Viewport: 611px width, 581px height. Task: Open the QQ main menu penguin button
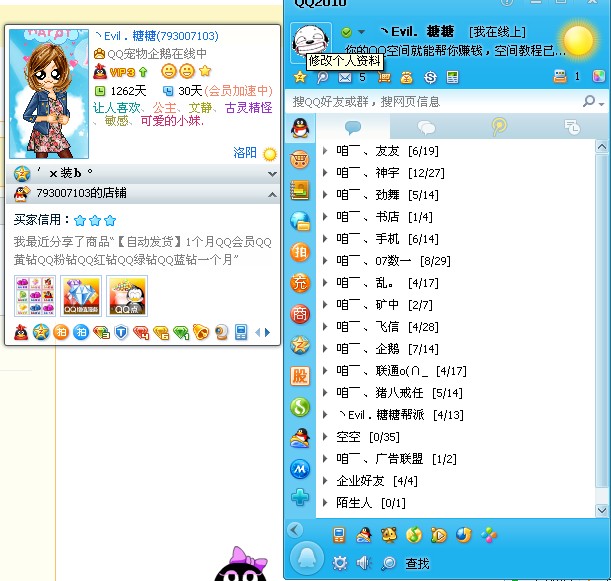307,558
